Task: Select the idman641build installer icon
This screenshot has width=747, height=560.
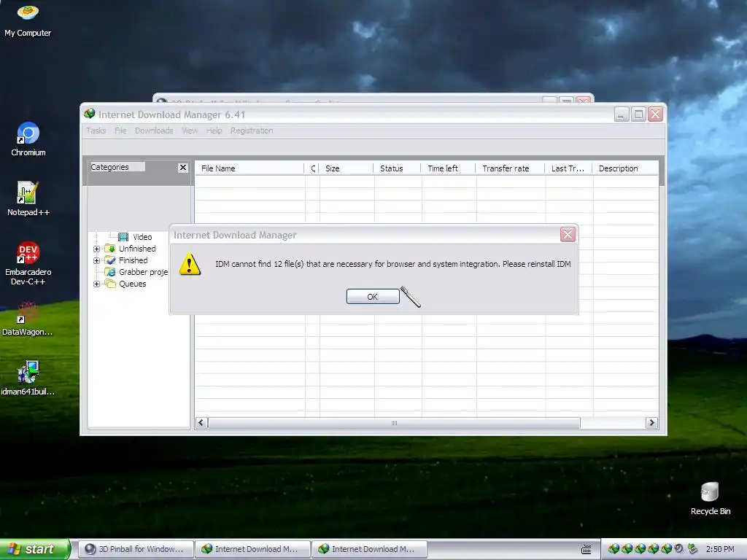Action: (28, 378)
